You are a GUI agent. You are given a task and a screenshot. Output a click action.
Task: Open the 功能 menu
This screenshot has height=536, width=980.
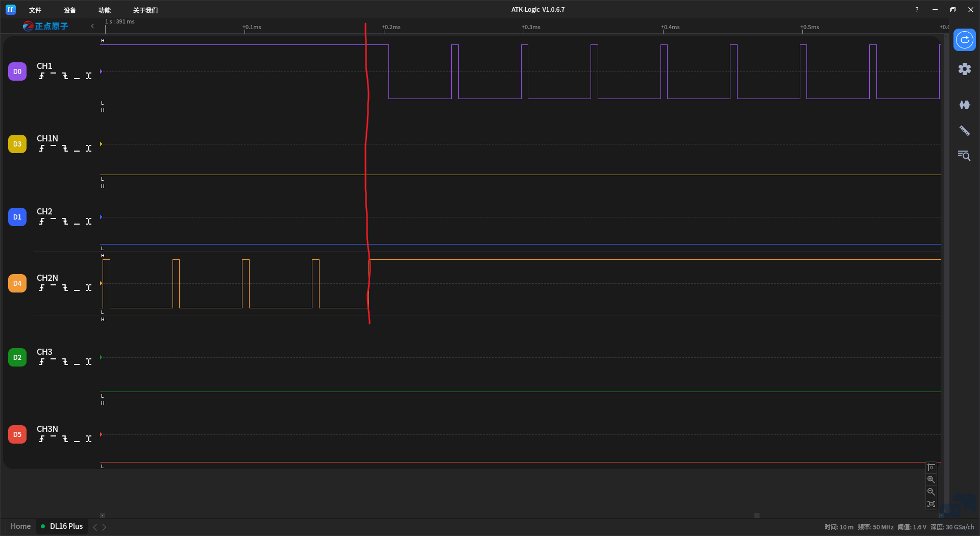pyautogui.click(x=105, y=10)
